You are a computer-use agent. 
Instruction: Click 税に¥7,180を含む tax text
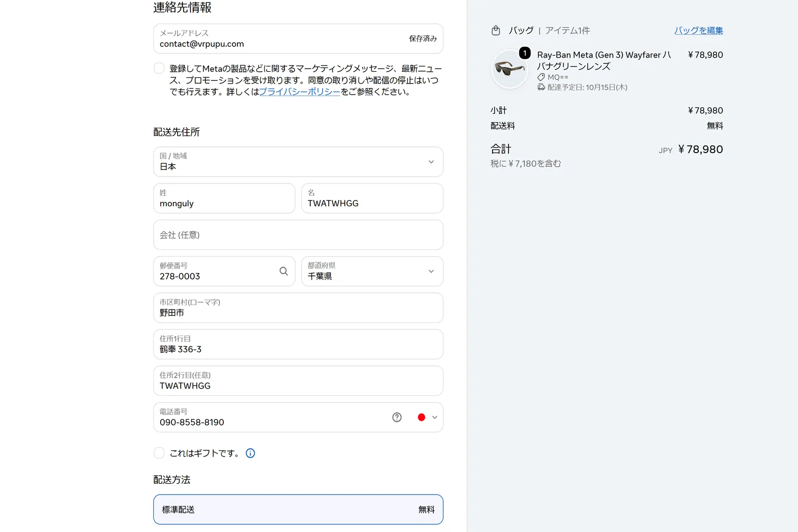tap(526, 164)
